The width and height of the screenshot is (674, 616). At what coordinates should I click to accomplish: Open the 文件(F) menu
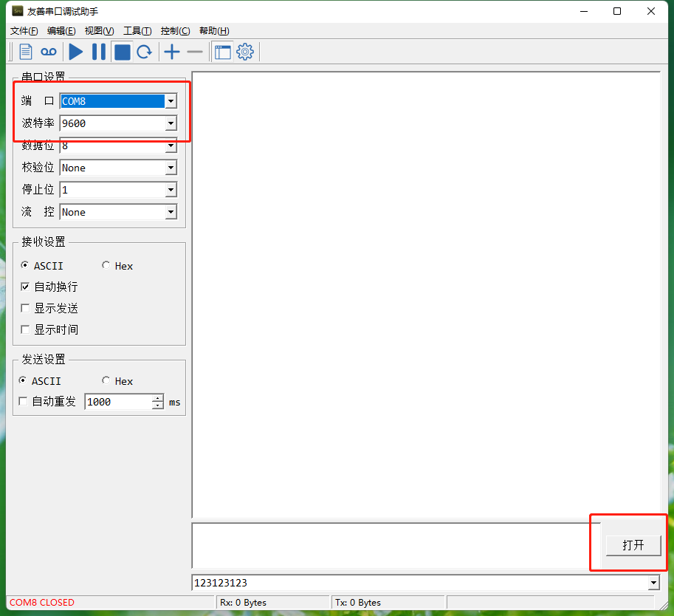[24, 31]
